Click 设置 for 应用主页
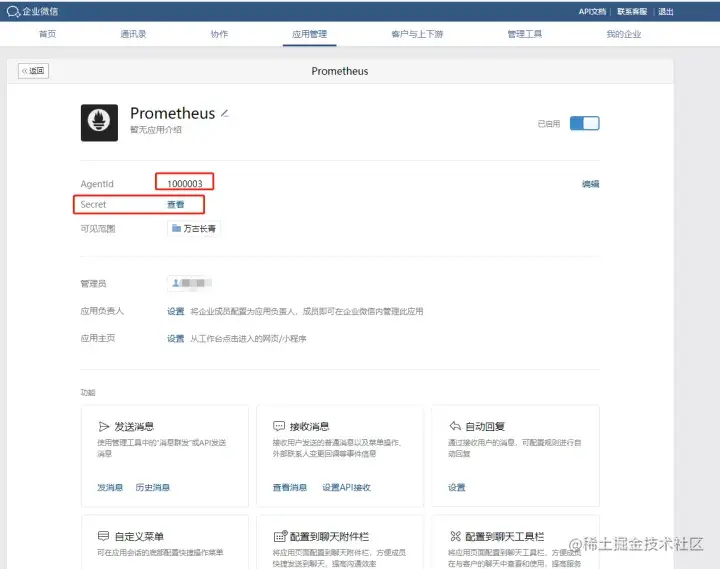The height and width of the screenshot is (569, 720). 175,338
